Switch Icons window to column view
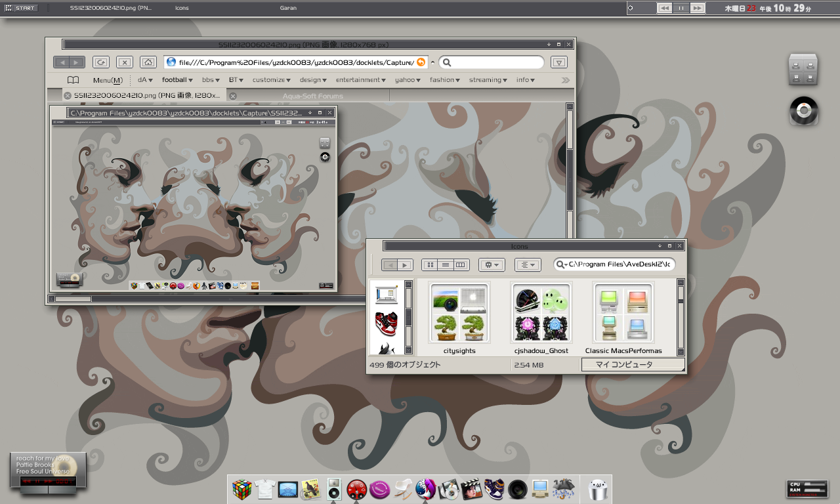 (461, 265)
